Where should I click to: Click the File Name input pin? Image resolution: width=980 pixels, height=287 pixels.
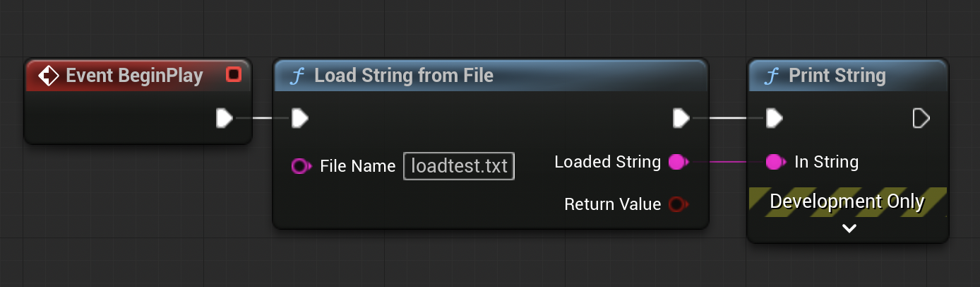coord(301,166)
